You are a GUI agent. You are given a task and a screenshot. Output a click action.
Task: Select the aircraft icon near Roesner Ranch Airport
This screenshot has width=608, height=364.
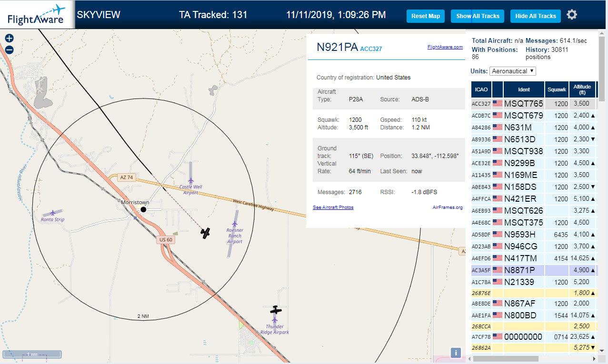(206, 233)
